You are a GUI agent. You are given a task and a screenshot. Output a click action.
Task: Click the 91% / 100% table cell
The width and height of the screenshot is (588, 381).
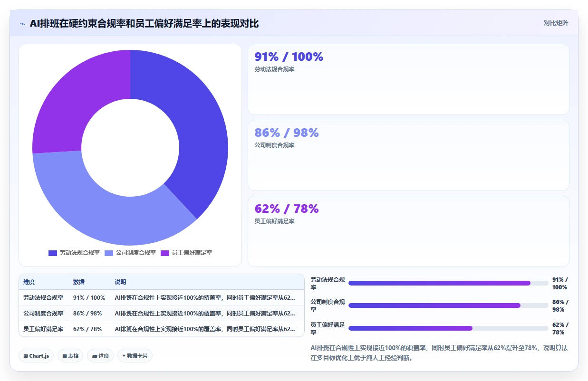point(89,298)
